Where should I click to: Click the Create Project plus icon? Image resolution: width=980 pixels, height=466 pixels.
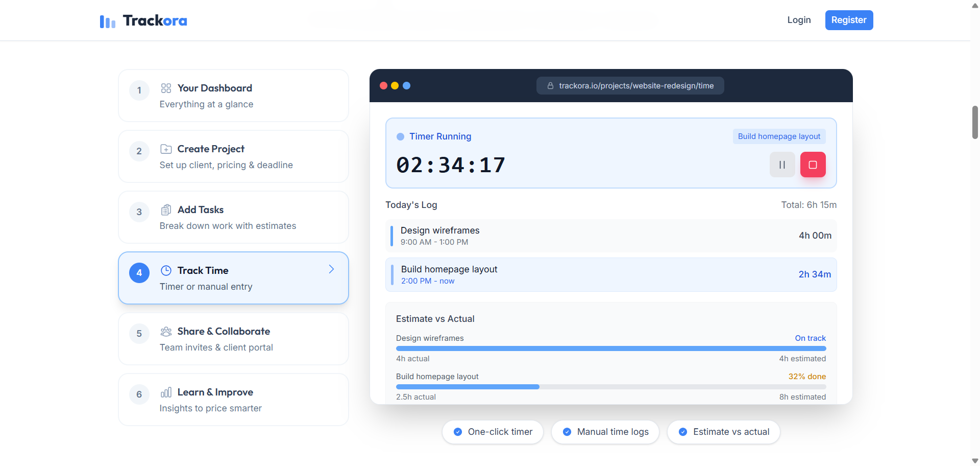[x=166, y=148]
